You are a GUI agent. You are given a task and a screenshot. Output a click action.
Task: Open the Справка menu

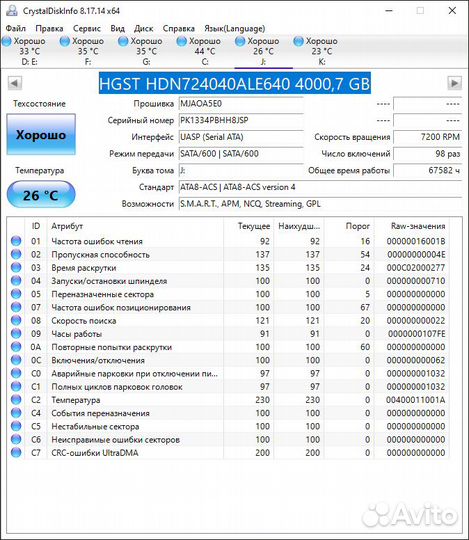click(x=179, y=28)
